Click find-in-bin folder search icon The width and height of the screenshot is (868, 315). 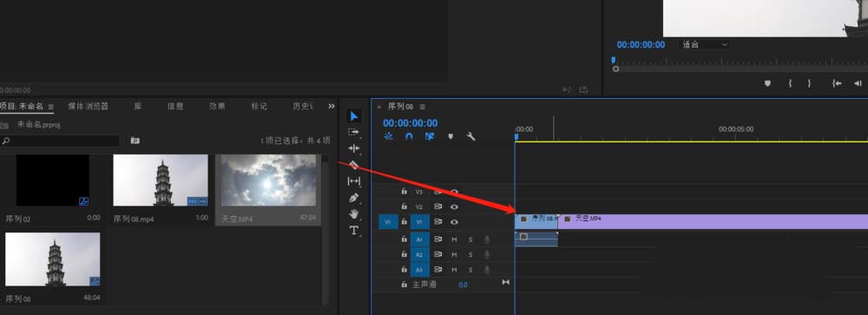tap(135, 141)
